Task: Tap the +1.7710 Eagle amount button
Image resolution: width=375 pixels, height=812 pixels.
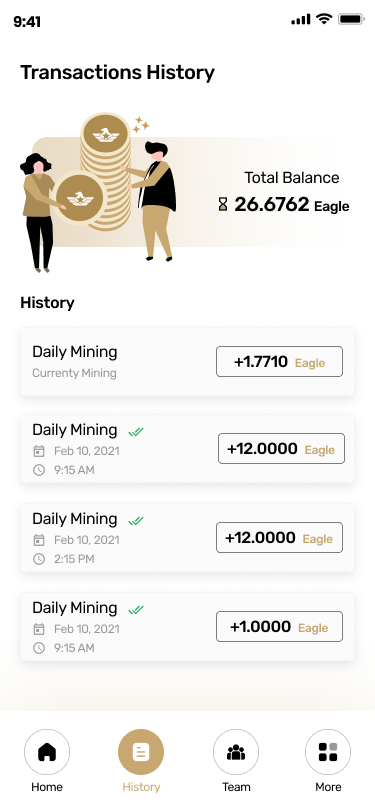Action: click(279, 361)
